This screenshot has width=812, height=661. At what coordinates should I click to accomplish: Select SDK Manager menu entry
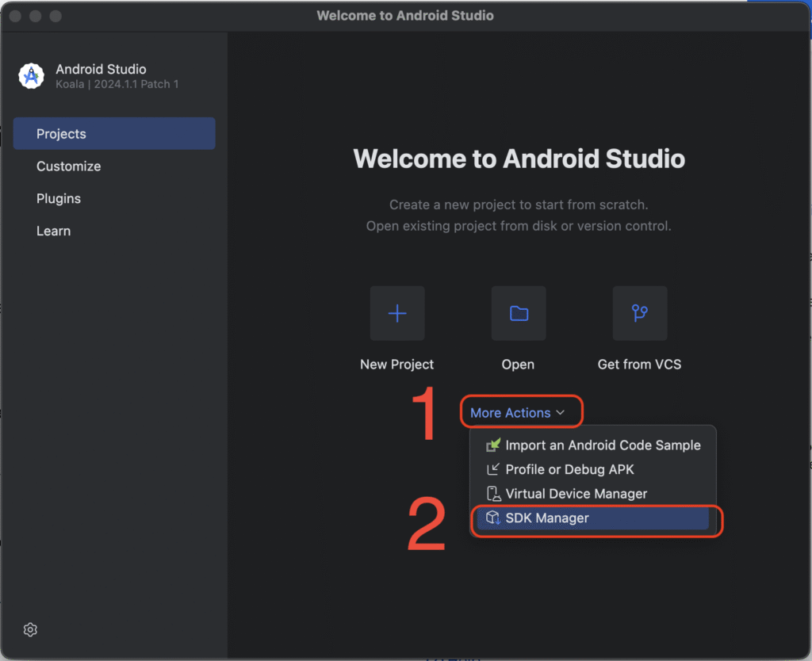pos(593,518)
